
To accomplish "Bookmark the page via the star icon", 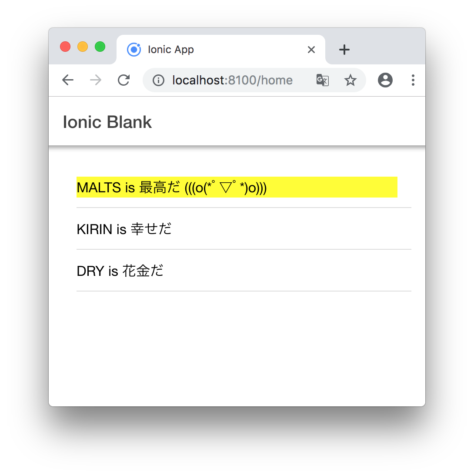I will click(x=350, y=80).
